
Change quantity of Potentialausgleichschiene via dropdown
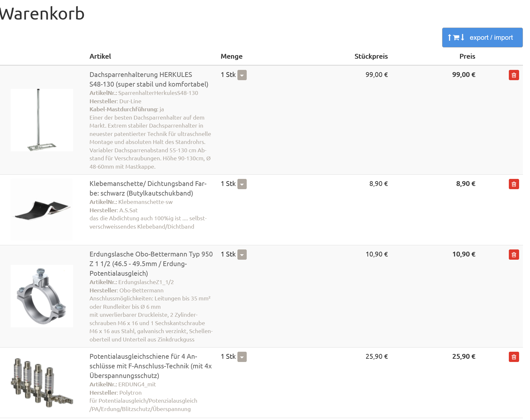[x=242, y=357]
